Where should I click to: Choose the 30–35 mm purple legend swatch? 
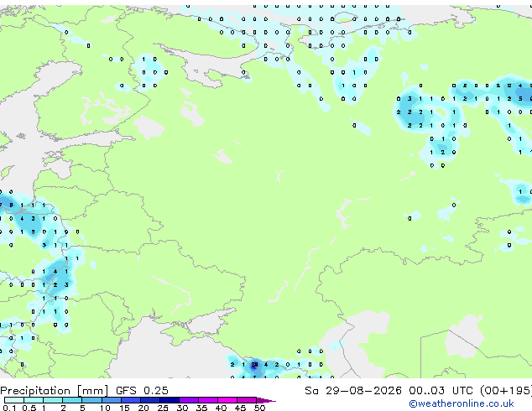(188, 400)
